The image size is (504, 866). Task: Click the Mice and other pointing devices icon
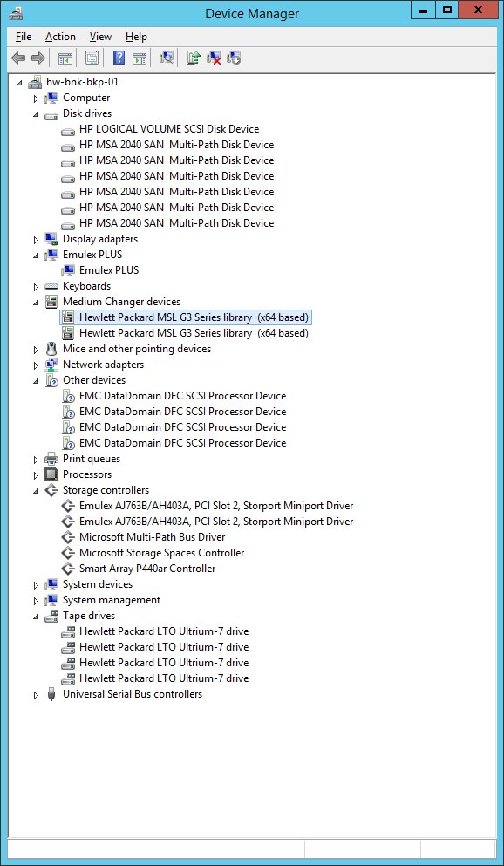pyautogui.click(x=51, y=349)
